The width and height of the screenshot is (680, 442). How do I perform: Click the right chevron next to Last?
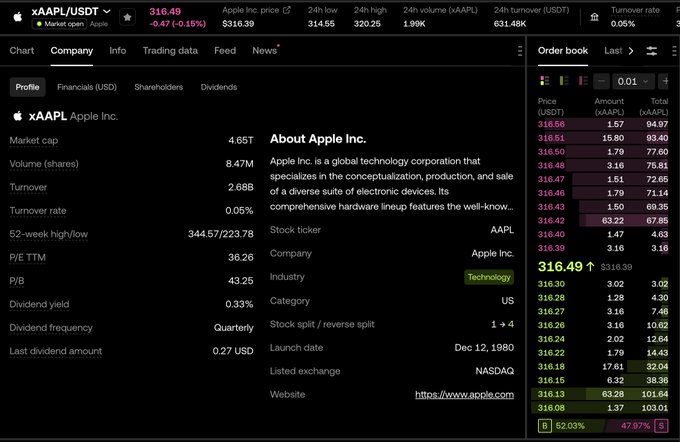coord(631,51)
